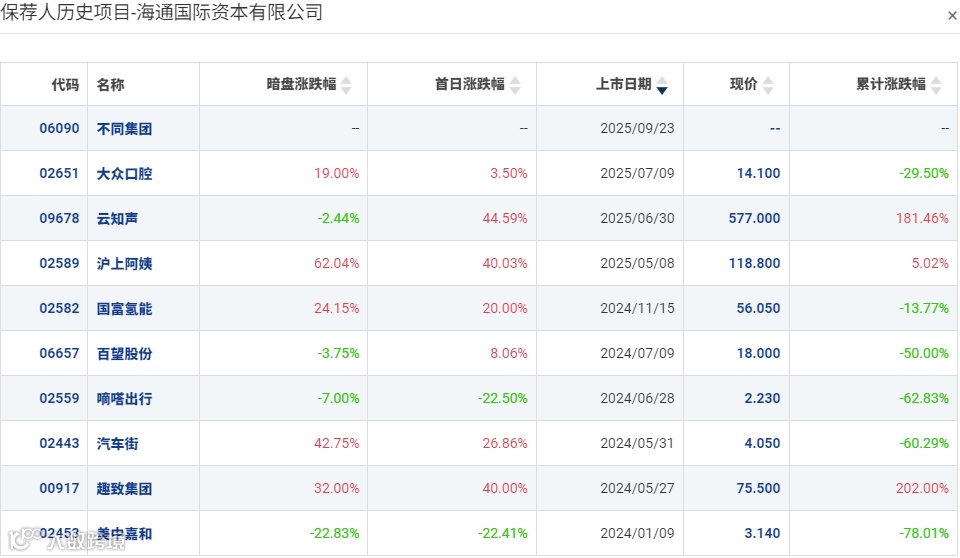Sort by 上市日期 column arrows
The image size is (960, 558).
662,85
